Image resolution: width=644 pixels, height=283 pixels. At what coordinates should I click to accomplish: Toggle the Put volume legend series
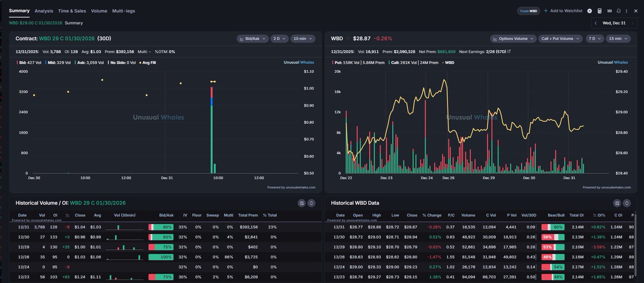point(360,62)
